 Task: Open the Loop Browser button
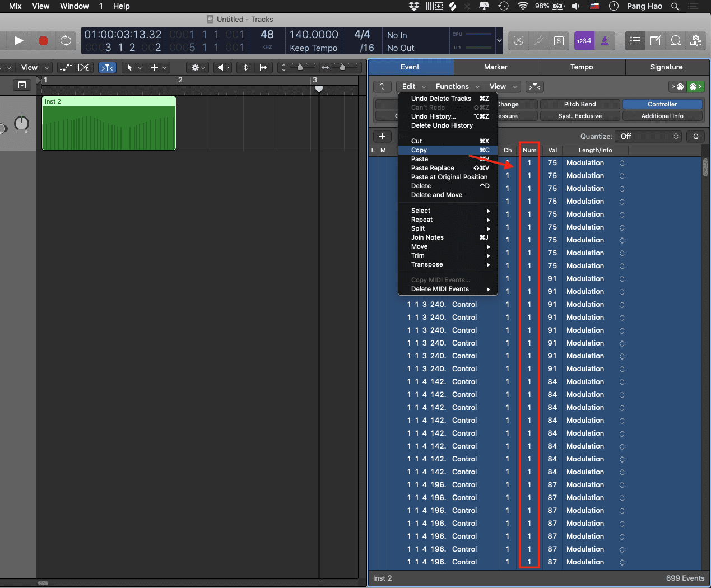(x=676, y=41)
